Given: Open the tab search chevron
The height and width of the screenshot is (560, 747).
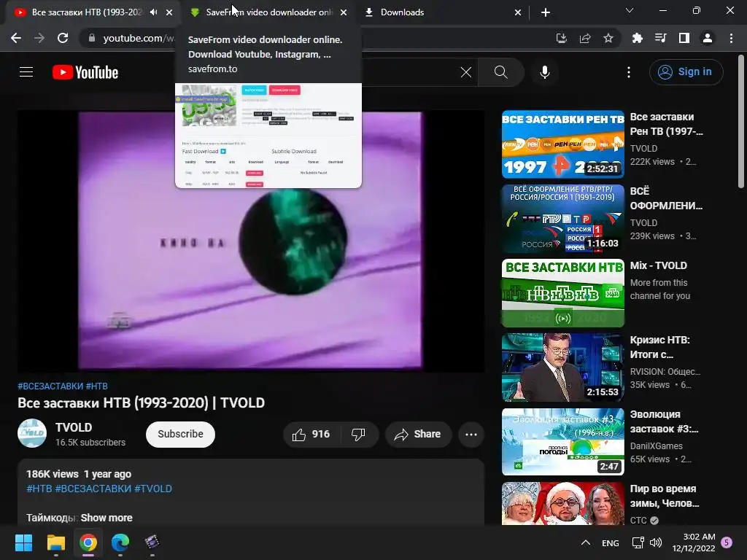Looking at the screenshot, I should click(x=630, y=10).
